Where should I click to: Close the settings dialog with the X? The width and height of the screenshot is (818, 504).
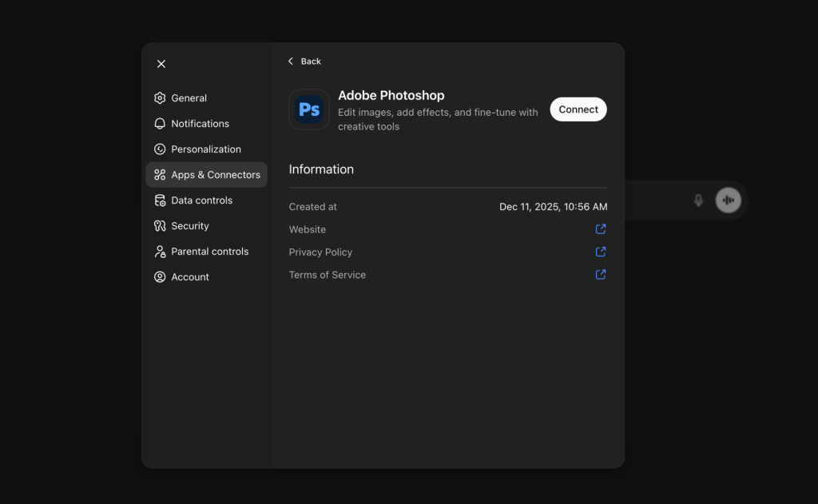pos(161,64)
